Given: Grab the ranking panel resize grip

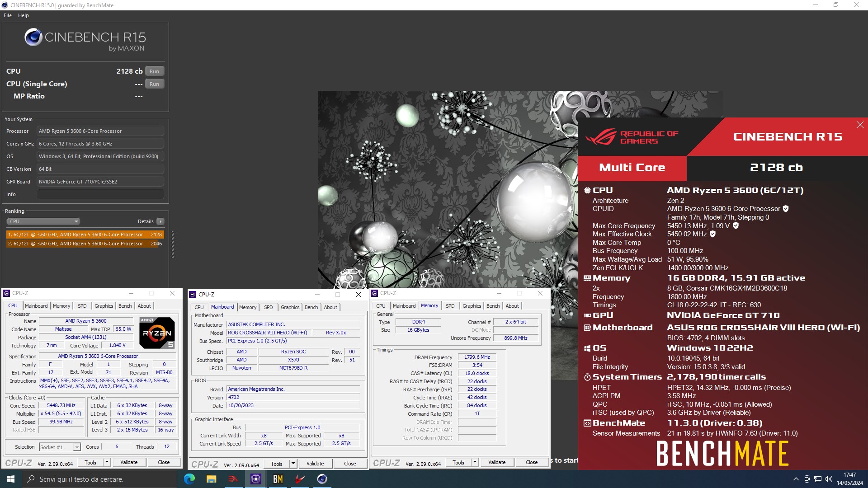Looking at the screenshot, I should [173, 244].
